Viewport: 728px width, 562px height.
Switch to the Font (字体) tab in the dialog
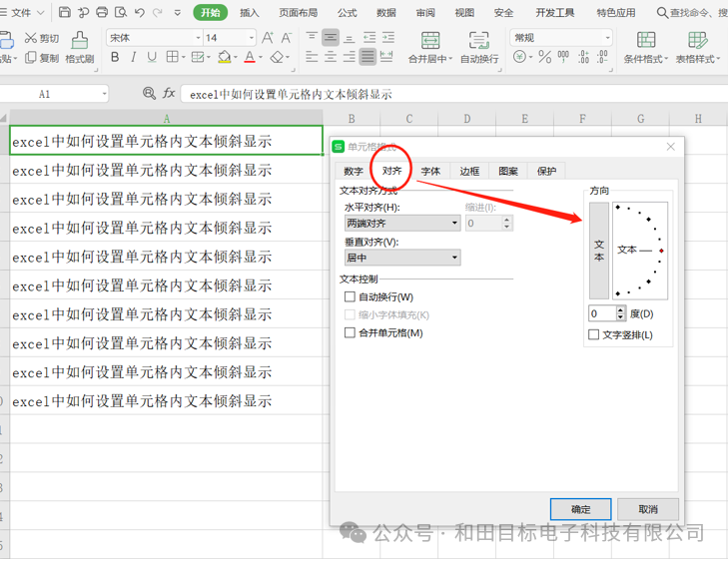pos(430,172)
